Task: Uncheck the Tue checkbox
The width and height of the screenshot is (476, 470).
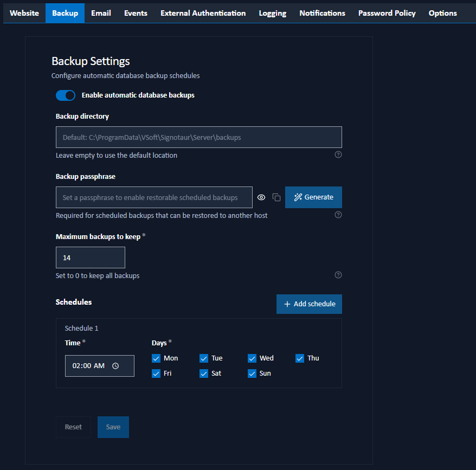Action: pyautogui.click(x=204, y=358)
